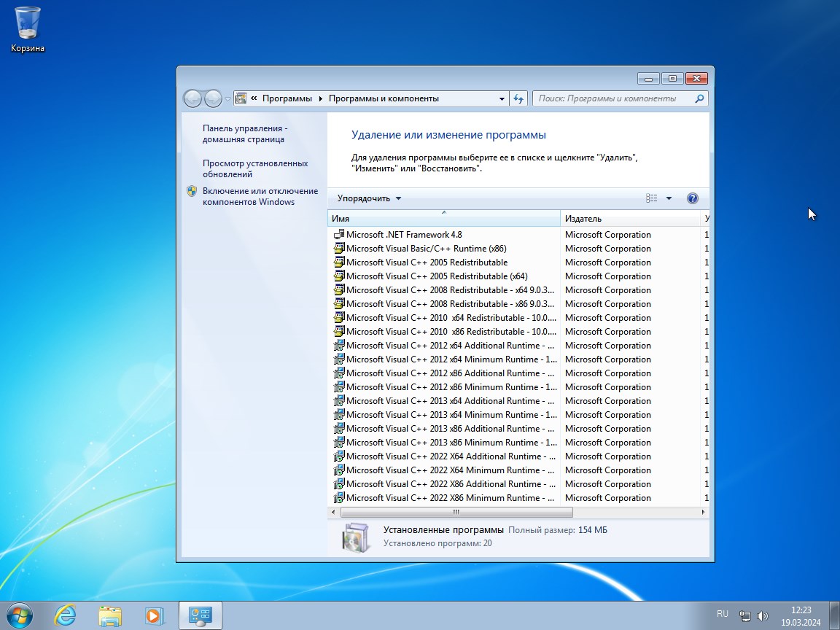Click the Back navigation arrow
Viewport: 840px width, 630px height.
(192, 98)
